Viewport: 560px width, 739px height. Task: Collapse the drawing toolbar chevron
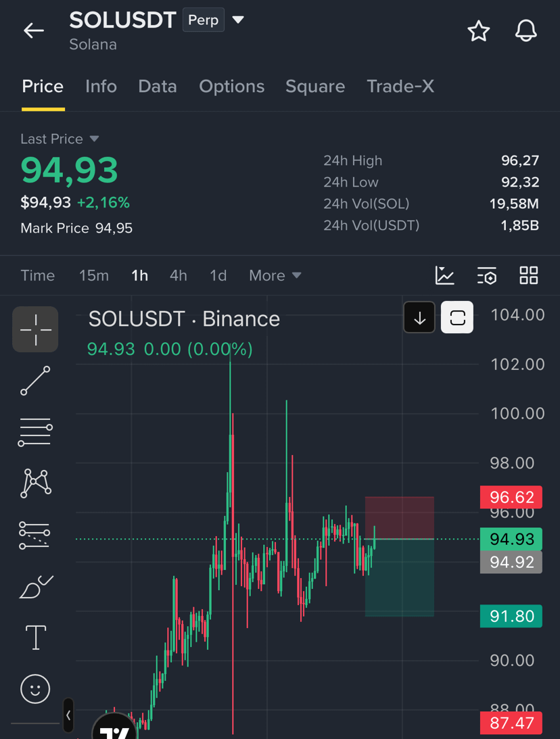point(68,715)
